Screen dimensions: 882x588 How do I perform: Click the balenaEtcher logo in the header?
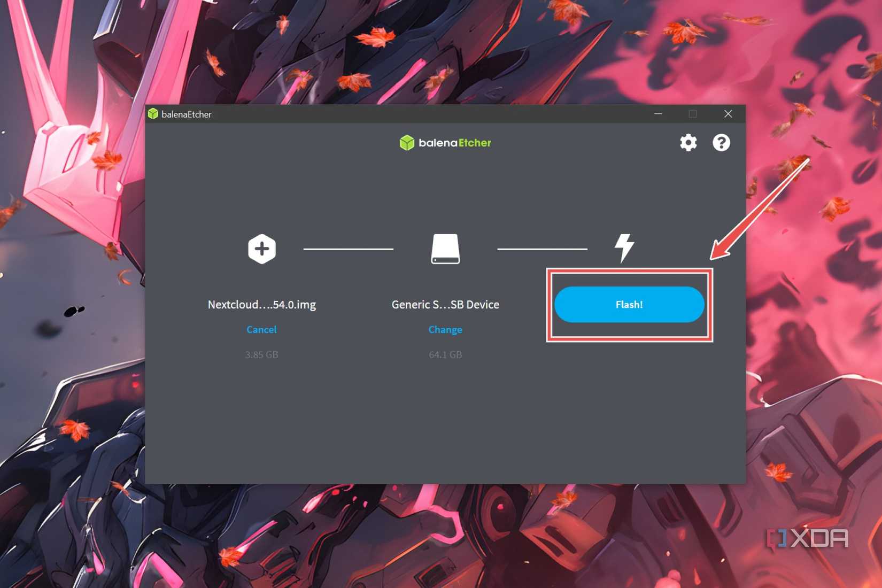pyautogui.click(x=445, y=143)
